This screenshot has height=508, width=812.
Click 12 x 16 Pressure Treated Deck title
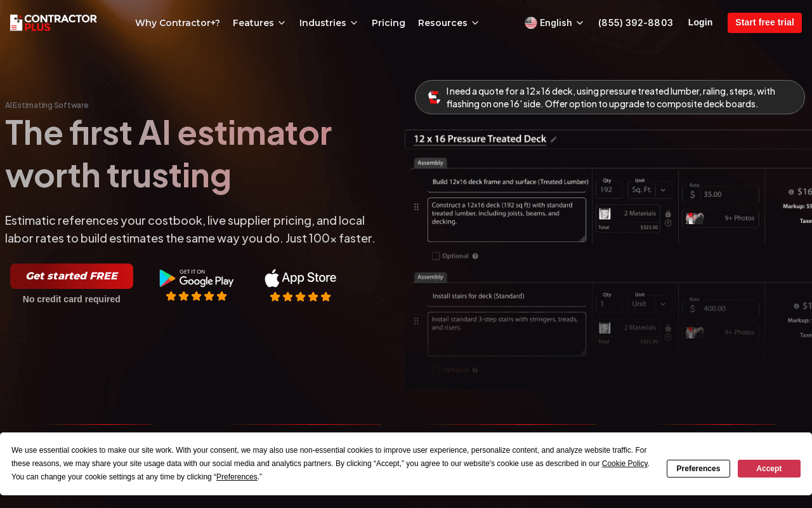coord(480,139)
